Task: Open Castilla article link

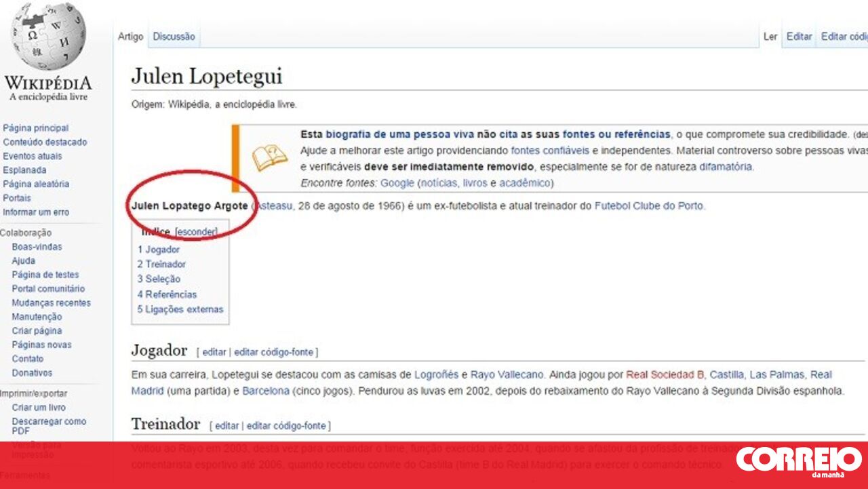Action: coord(727,374)
